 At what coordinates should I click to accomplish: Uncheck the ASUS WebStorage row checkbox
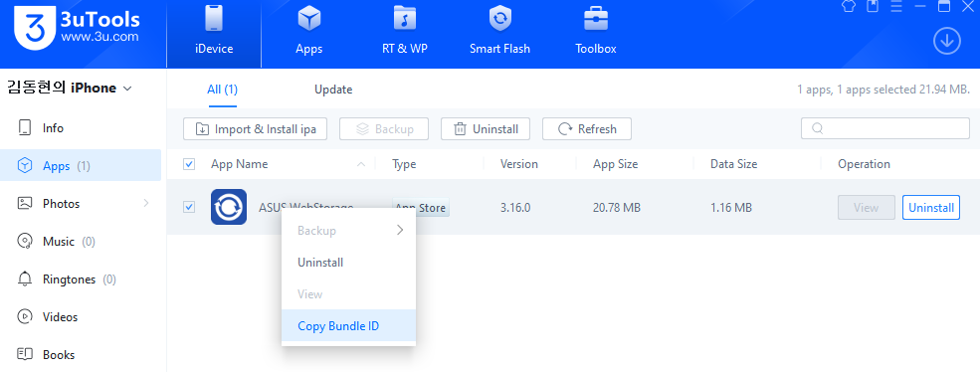point(189,207)
